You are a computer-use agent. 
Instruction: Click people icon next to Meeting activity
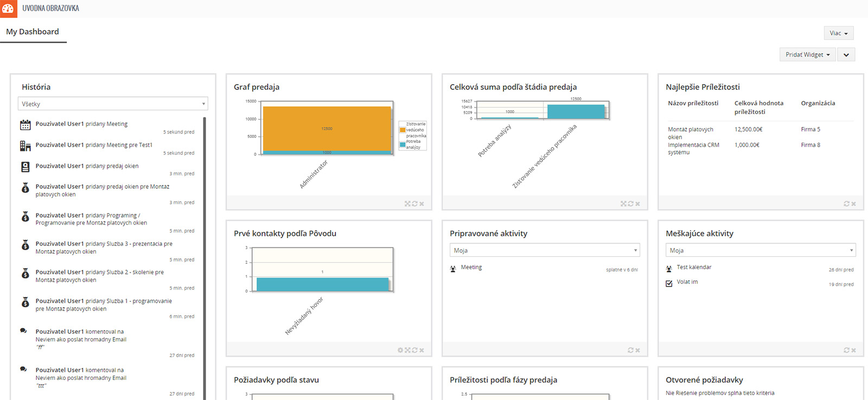[x=453, y=269]
